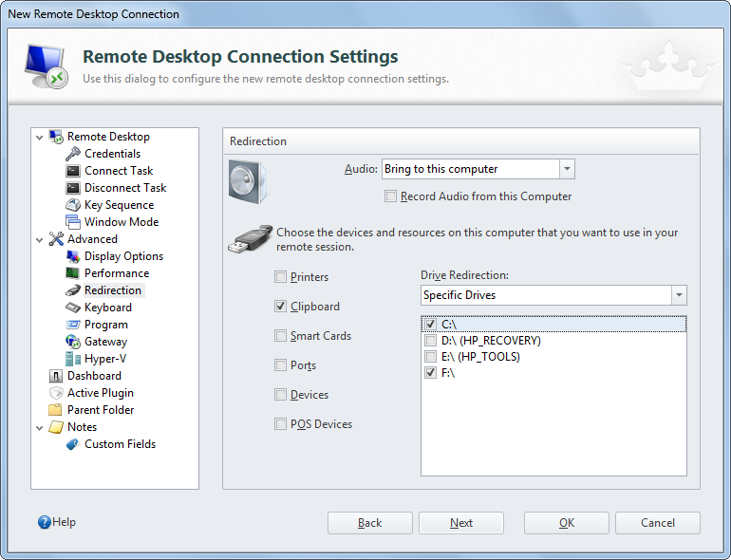Click the Keyboard icon in tree
The width and height of the screenshot is (731, 560).
[x=73, y=308]
